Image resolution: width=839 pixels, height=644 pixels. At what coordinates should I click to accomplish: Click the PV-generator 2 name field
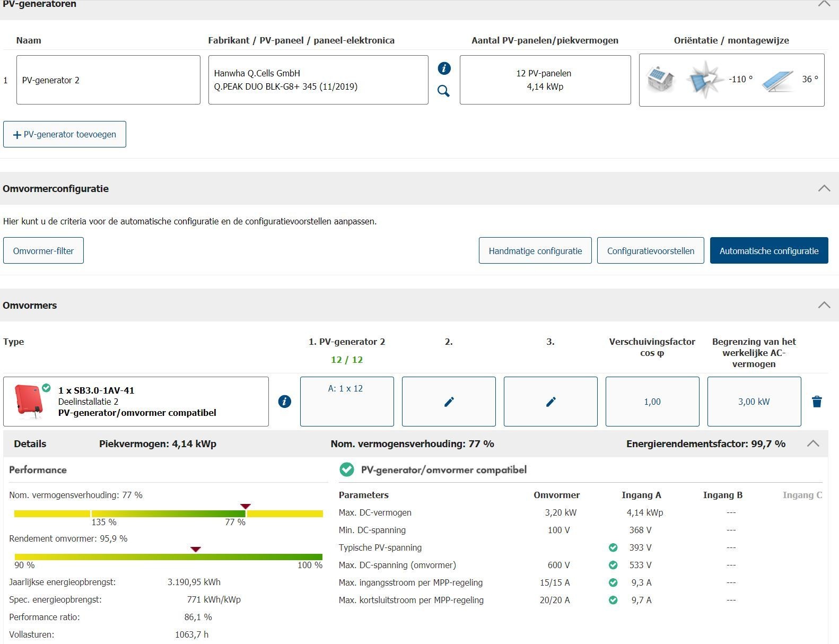click(x=108, y=80)
